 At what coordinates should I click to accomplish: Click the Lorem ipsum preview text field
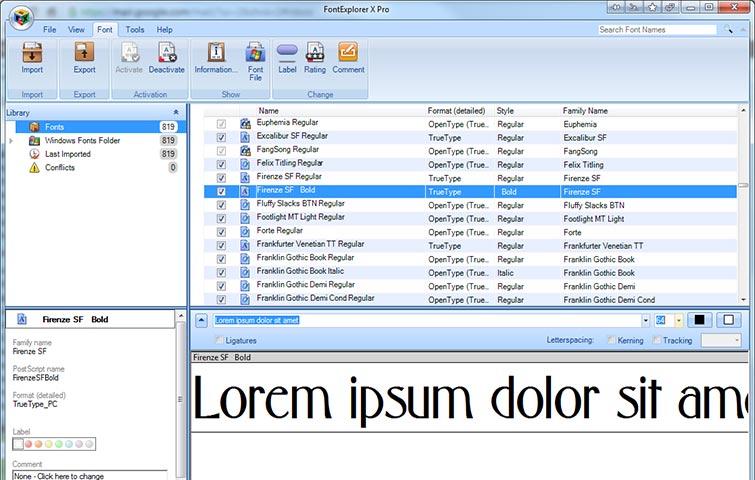[427, 320]
